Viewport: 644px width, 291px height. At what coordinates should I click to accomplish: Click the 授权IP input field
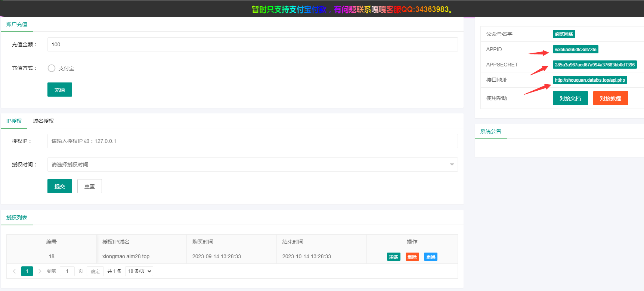[x=252, y=141]
